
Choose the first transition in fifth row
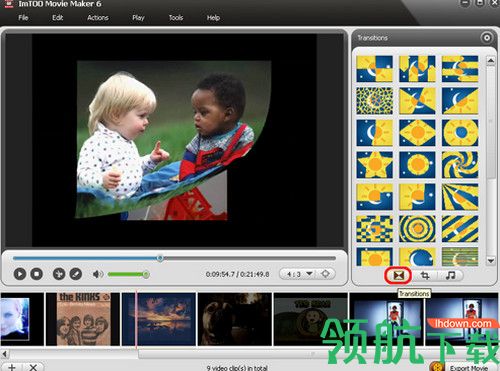[x=374, y=197]
